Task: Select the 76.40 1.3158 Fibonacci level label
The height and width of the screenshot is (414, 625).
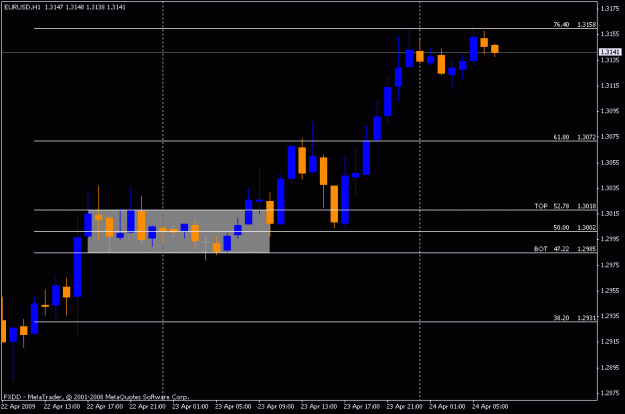Action: click(x=574, y=24)
